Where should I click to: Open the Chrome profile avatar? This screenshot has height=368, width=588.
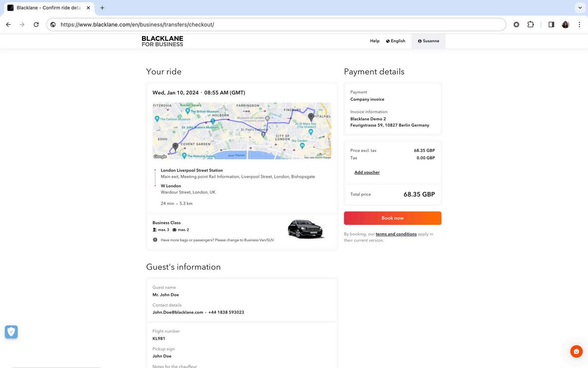point(565,24)
